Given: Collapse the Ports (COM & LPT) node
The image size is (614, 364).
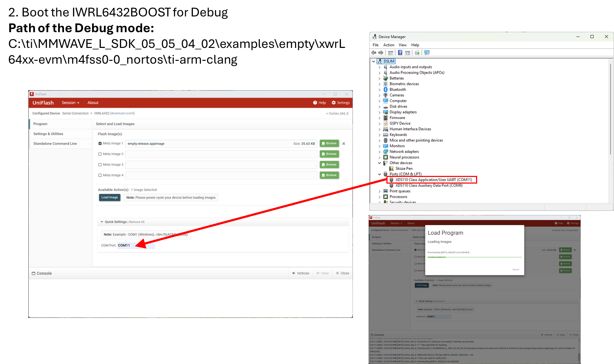Looking at the screenshot, I should (x=379, y=174).
